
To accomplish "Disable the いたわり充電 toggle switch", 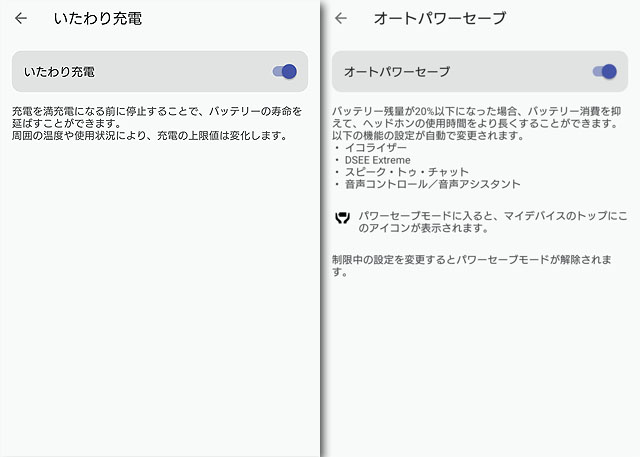I will (x=285, y=72).
